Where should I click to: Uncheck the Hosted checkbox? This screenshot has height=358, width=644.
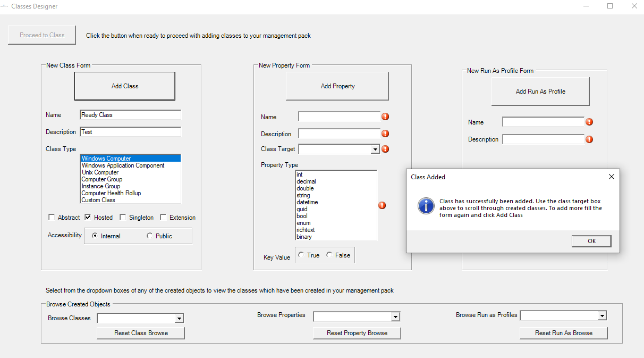pyautogui.click(x=88, y=217)
